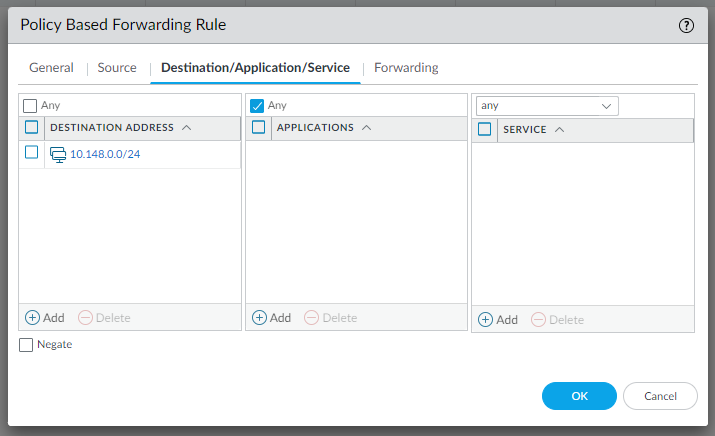Tick the Negate checkbox
Screen dimensions: 715x436
[x=26, y=345]
